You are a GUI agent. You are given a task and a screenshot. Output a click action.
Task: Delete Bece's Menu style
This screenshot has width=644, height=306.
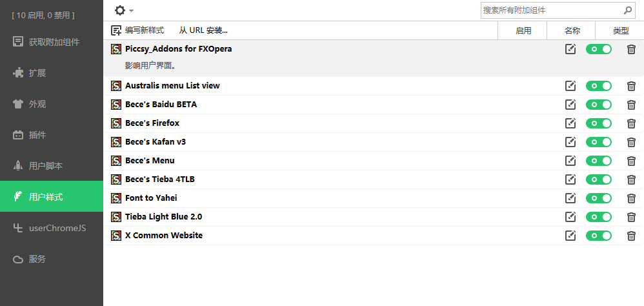631,161
